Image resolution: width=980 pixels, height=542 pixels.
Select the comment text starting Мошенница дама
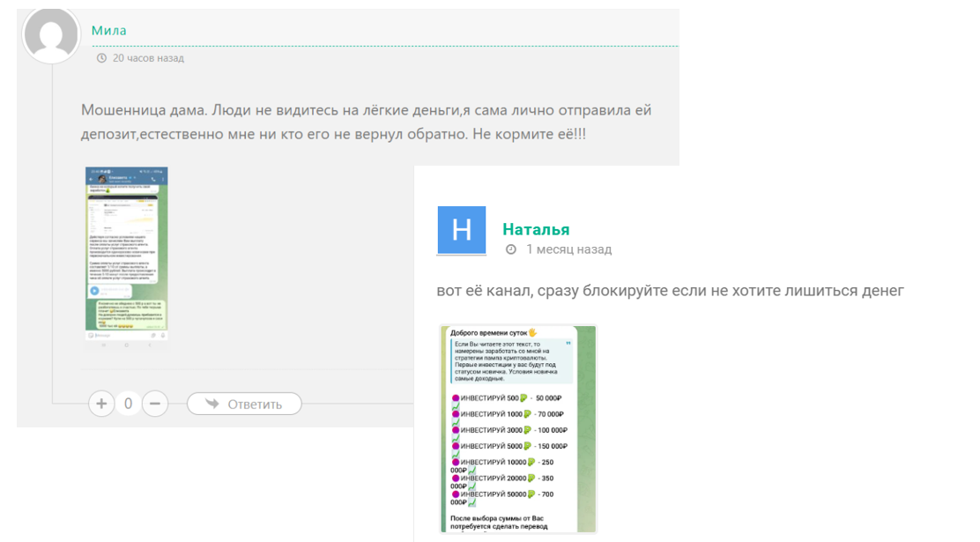pos(367,122)
